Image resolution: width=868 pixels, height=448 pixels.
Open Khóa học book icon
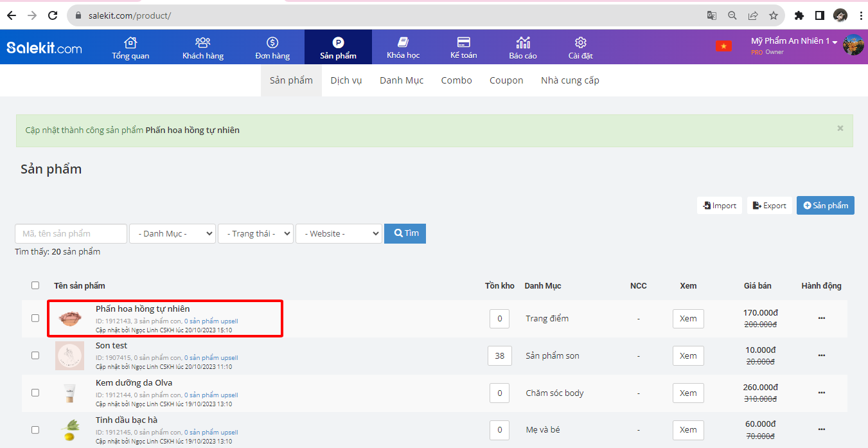(403, 43)
